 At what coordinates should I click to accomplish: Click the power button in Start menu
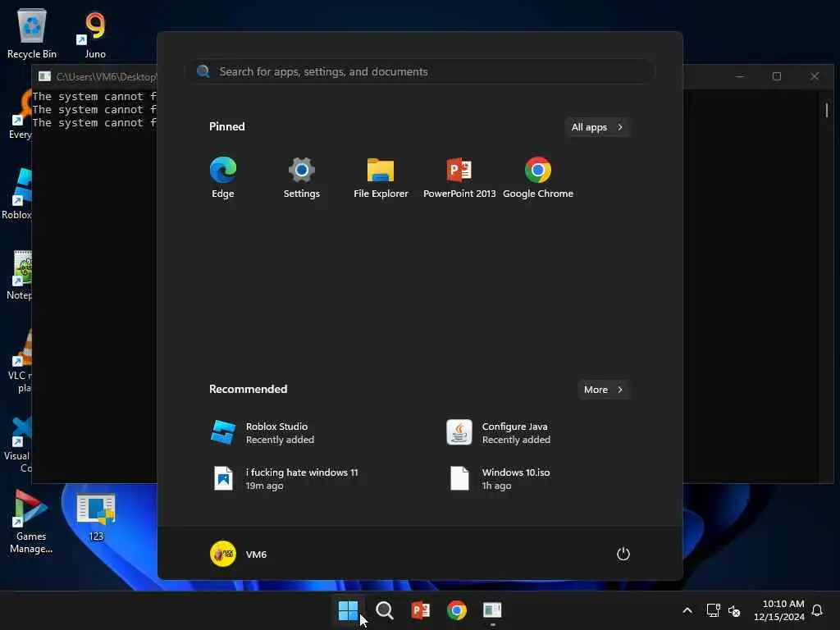623,554
